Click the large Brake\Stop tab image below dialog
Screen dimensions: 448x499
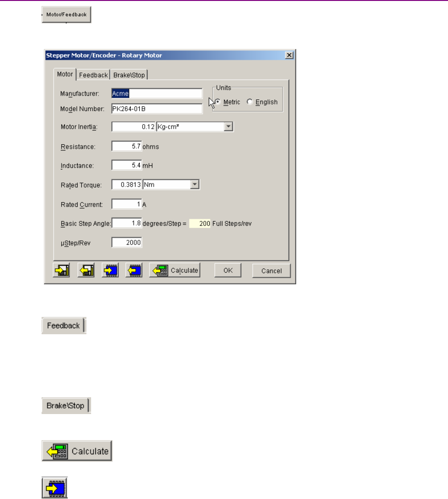(x=66, y=406)
